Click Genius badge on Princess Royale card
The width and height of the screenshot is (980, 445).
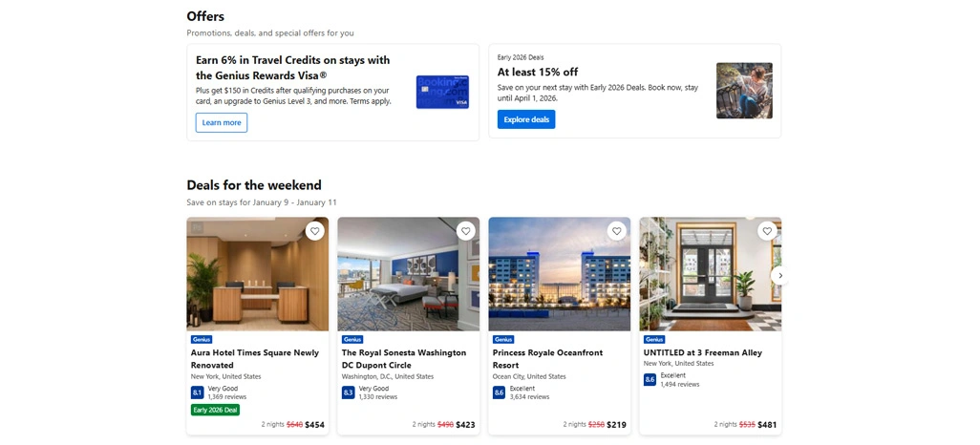click(503, 339)
